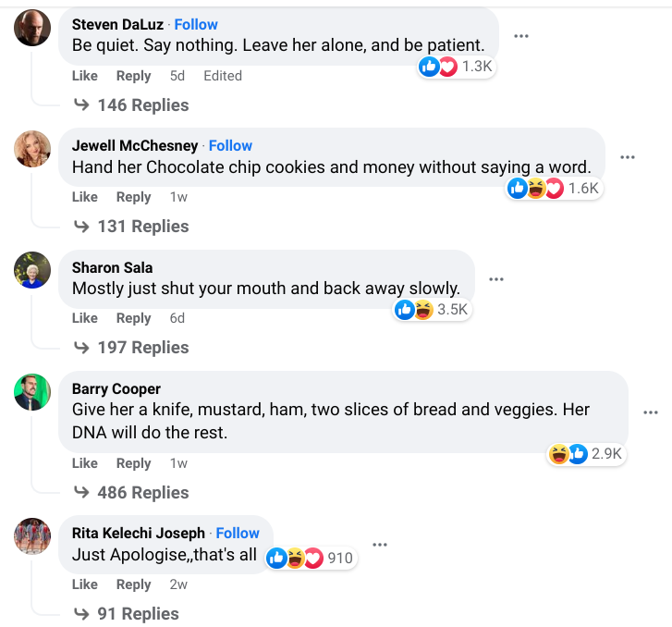Like Sharon Sala's comment
This screenshot has height=627, width=672.
(x=85, y=318)
